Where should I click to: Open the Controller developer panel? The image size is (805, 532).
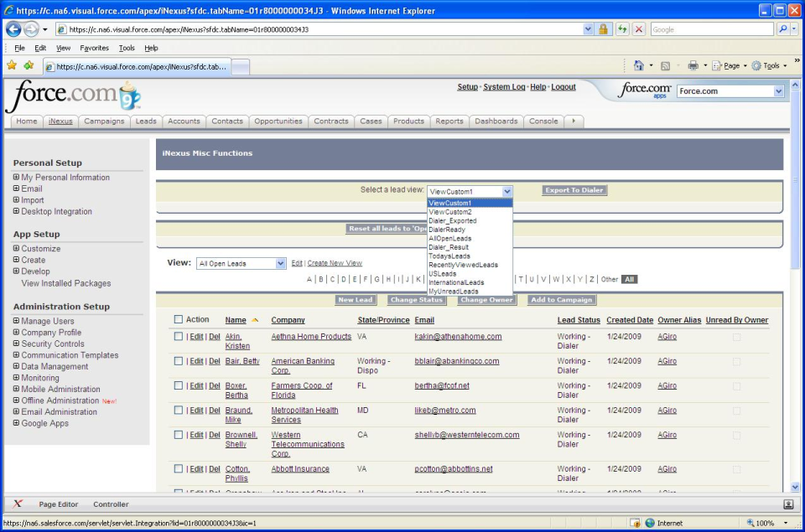(111, 504)
